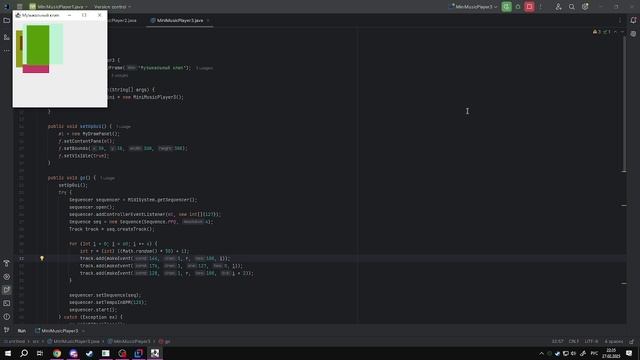
Task: Open the active Run tool window icon
Action: point(7,290)
